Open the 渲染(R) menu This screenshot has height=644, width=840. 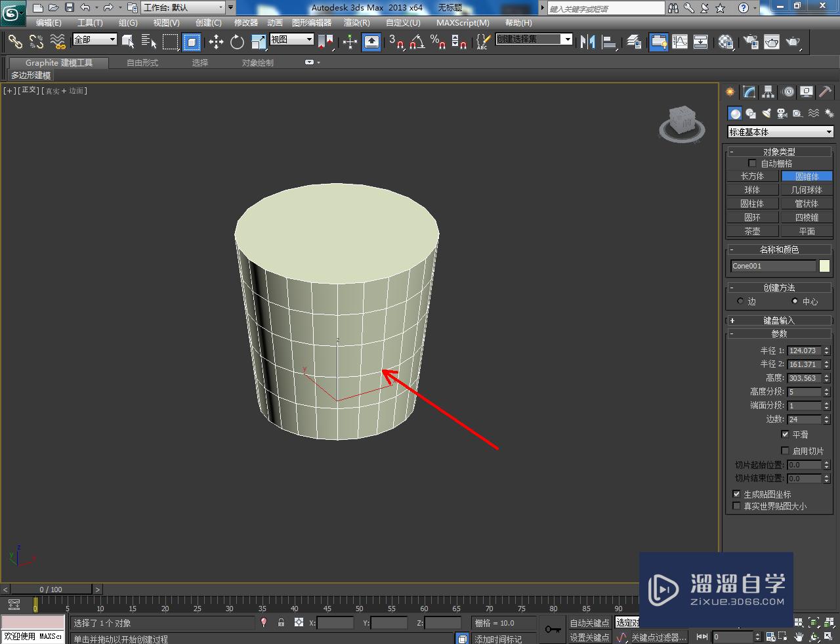point(357,22)
